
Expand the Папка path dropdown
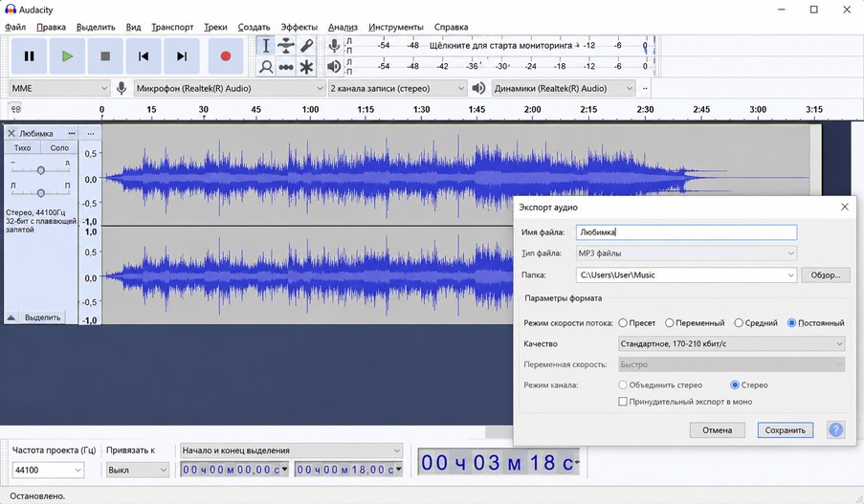[790, 274]
